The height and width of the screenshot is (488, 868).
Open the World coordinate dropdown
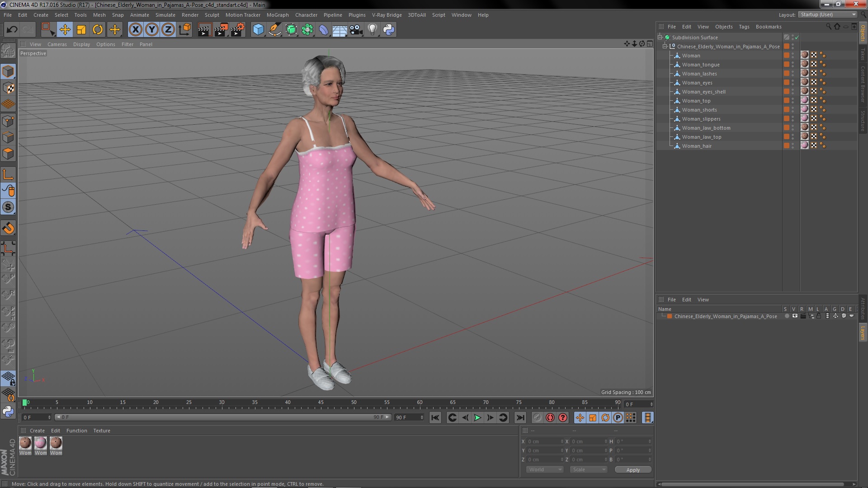[x=545, y=470]
